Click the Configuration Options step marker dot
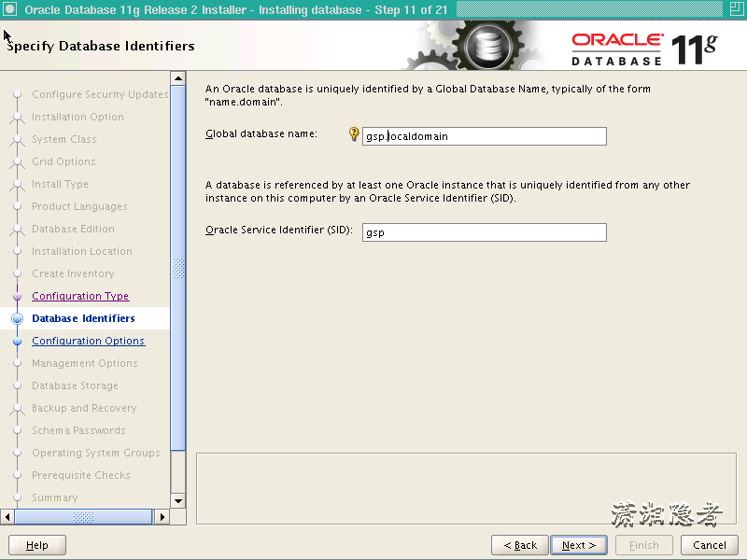747x560 pixels. (x=17, y=341)
